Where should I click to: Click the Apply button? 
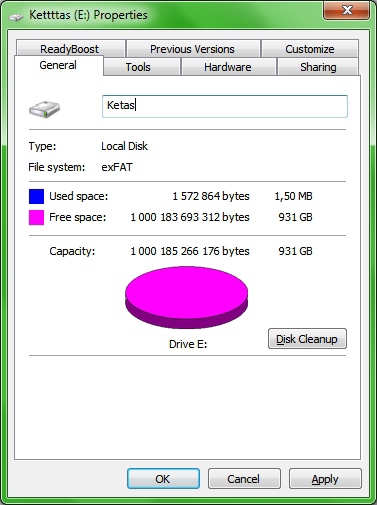click(325, 479)
